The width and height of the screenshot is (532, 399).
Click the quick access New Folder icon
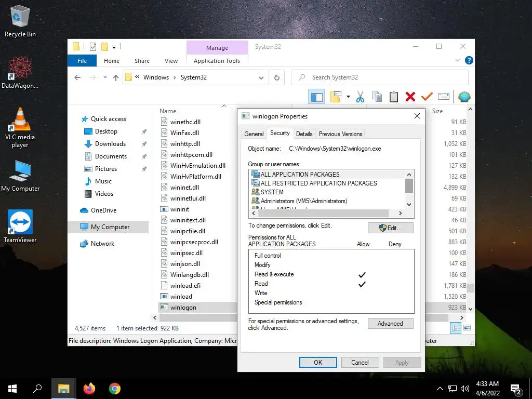pyautogui.click(x=104, y=47)
